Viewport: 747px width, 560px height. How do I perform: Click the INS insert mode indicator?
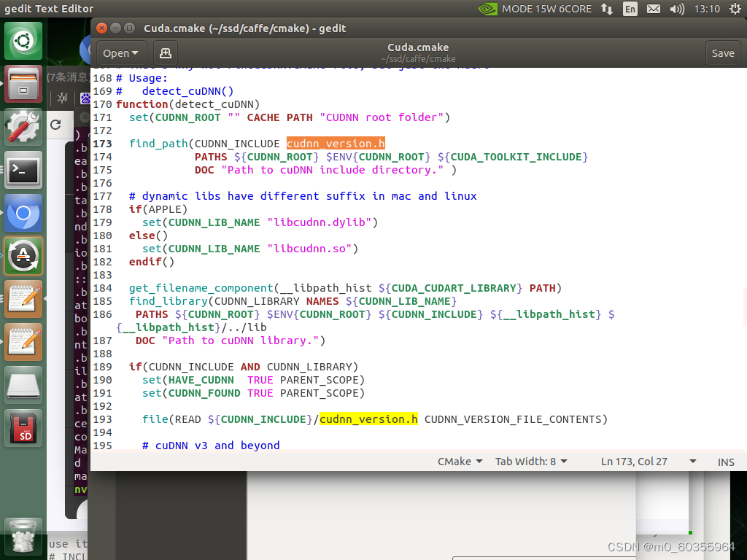726,462
